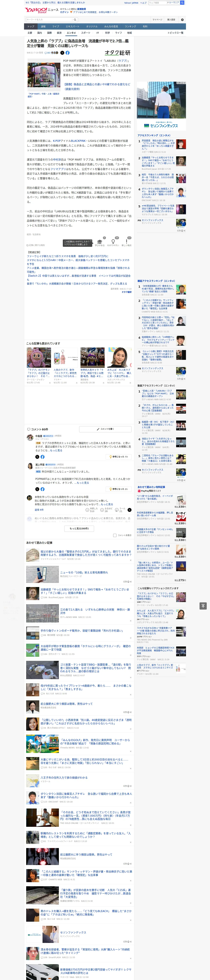Tick the コメント非表示 checkbox
The width and height of the screenshot is (210, 980).
click(115, 535)
